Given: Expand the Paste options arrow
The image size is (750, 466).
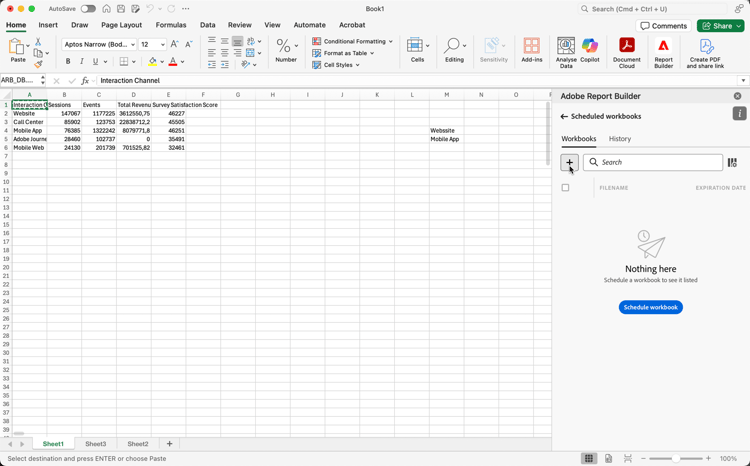Looking at the screenshot, I should (28, 45).
